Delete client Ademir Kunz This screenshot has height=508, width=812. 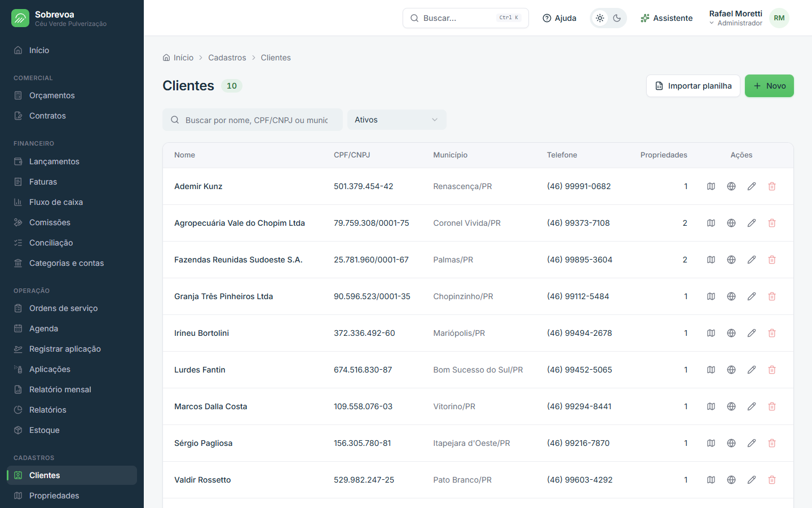tap(772, 186)
